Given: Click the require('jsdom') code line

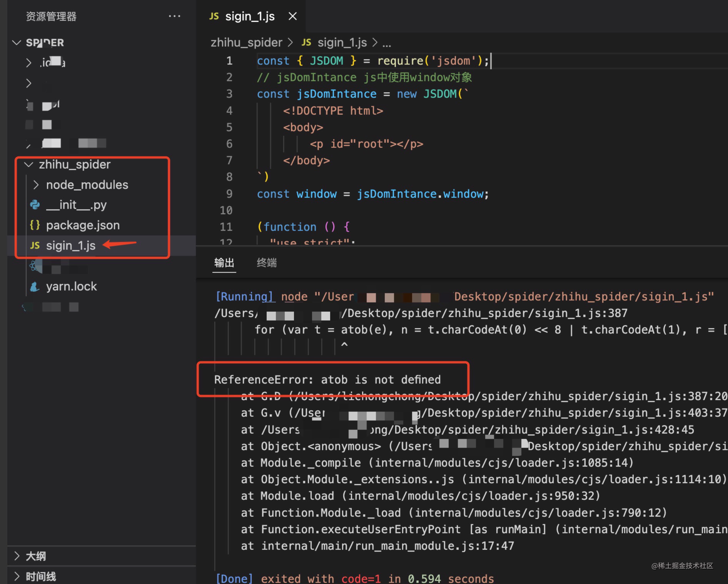Looking at the screenshot, I should coord(373,61).
